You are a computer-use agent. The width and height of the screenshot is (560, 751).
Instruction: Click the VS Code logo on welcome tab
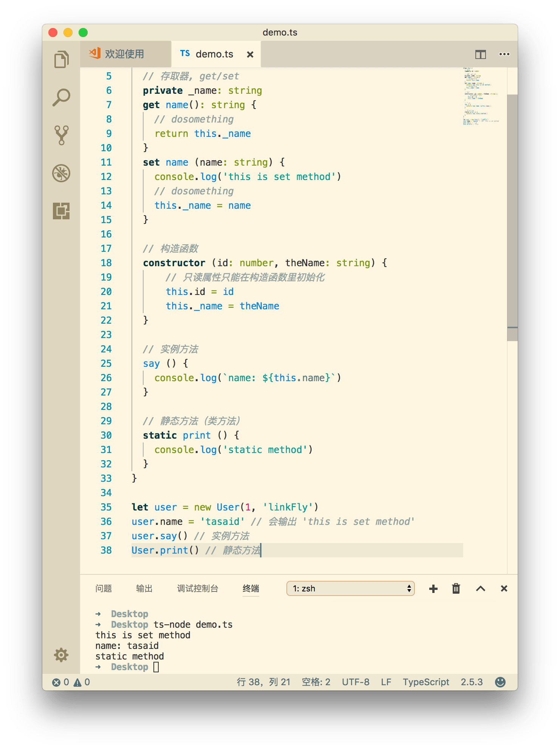[95, 53]
